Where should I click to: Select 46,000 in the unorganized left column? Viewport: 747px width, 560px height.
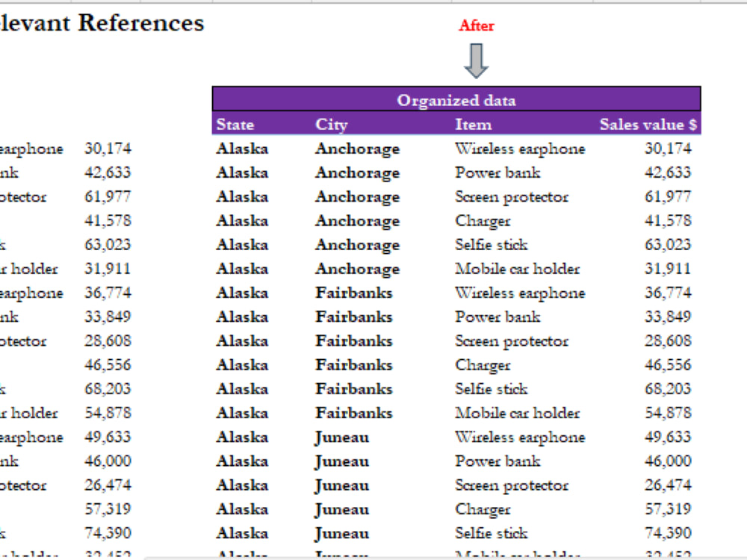point(108,461)
